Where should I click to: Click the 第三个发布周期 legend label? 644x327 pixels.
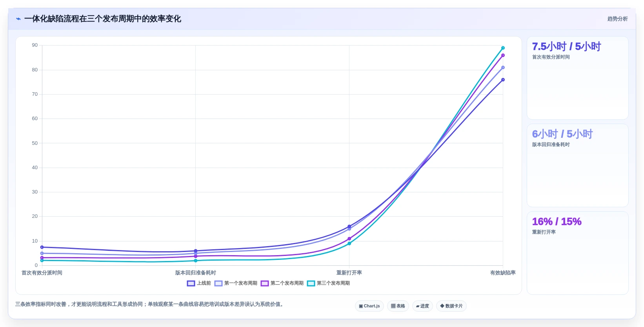tap(333, 283)
